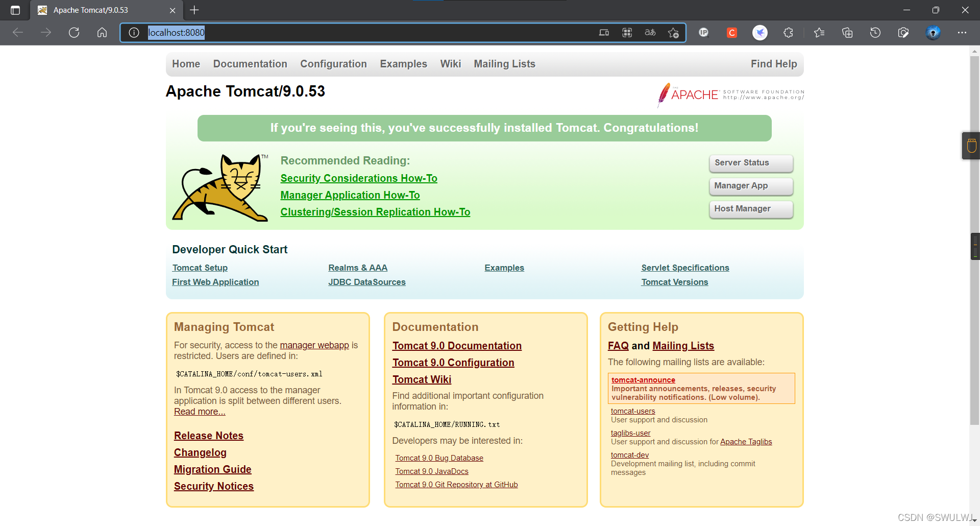
Task: Reload the page with the Refresh icon
Action: pyautogui.click(x=74, y=33)
